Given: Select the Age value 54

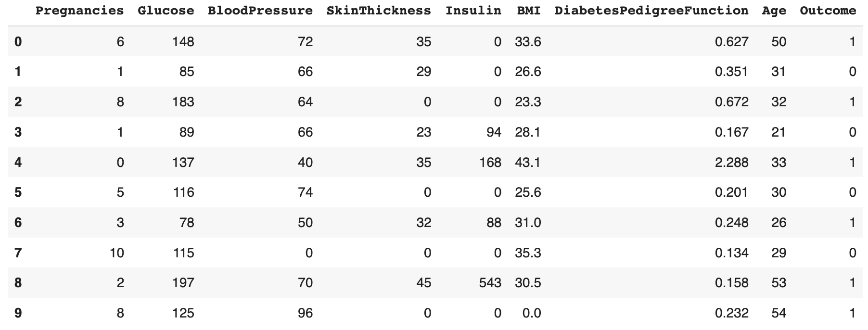Looking at the screenshot, I should click(x=779, y=313).
